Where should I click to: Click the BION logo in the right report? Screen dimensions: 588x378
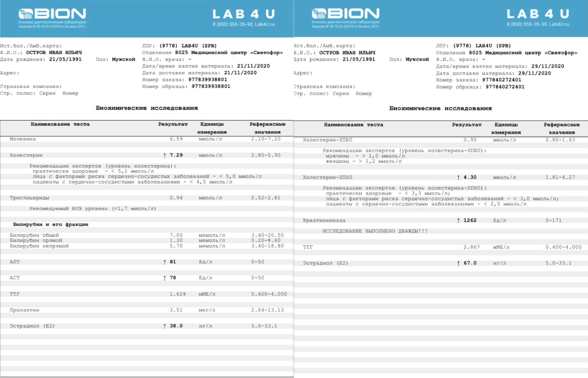point(345,15)
